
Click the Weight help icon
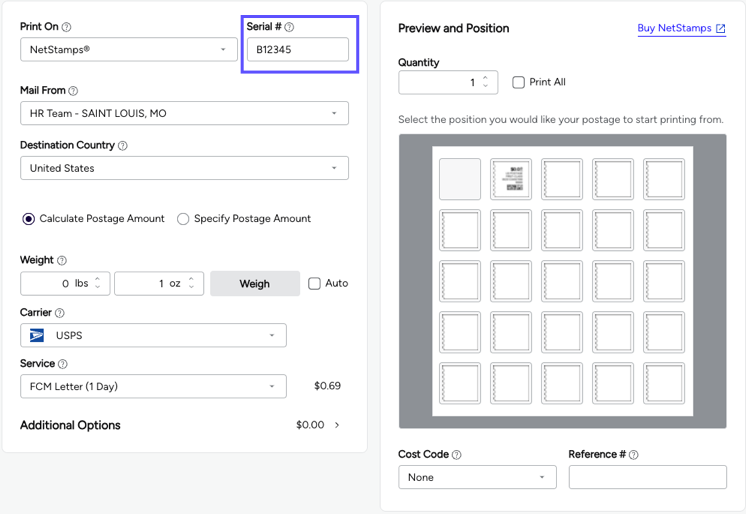point(62,261)
